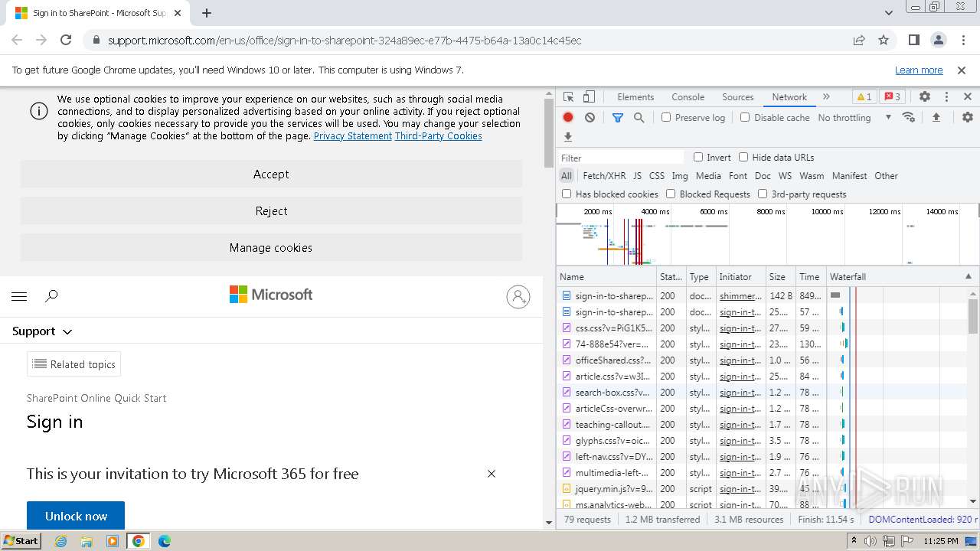Toggle Chrome side panel icon
980x551 pixels.
click(x=913, y=40)
